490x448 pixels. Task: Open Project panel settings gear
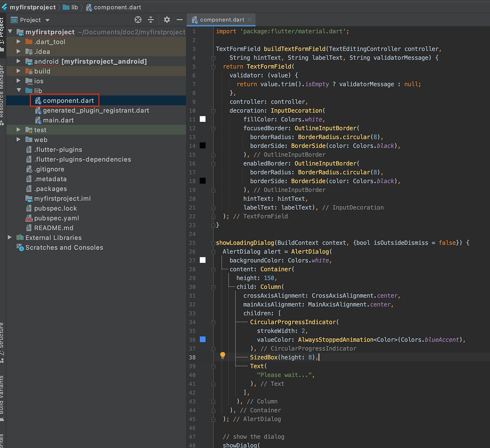pyautogui.click(x=167, y=20)
